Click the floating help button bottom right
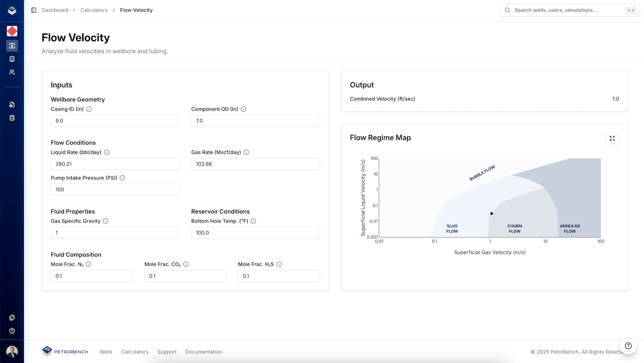Image resolution: width=644 pixels, height=363 pixels. tap(628, 345)
